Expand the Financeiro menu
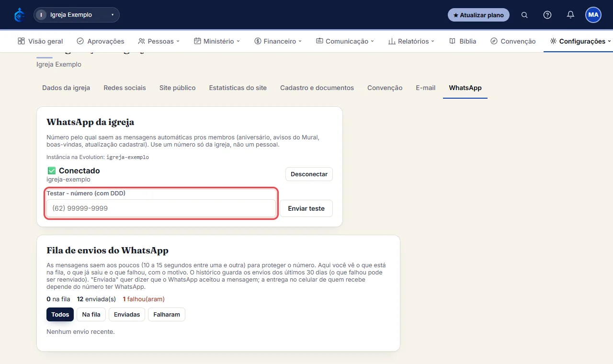 click(278, 41)
